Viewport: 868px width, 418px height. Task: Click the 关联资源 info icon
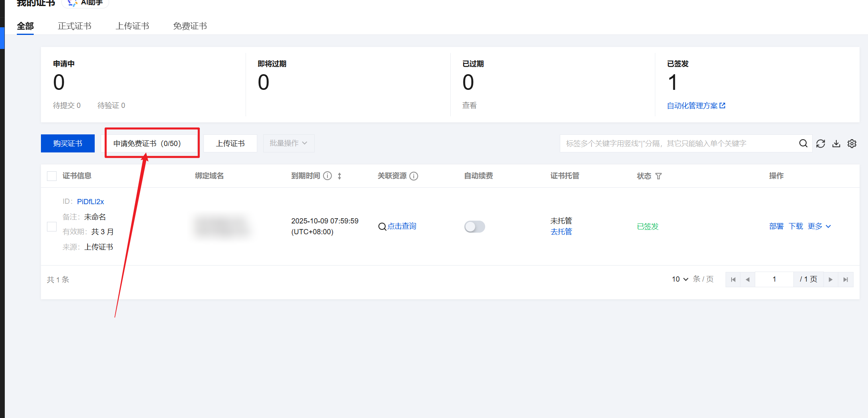[x=415, y=176]
